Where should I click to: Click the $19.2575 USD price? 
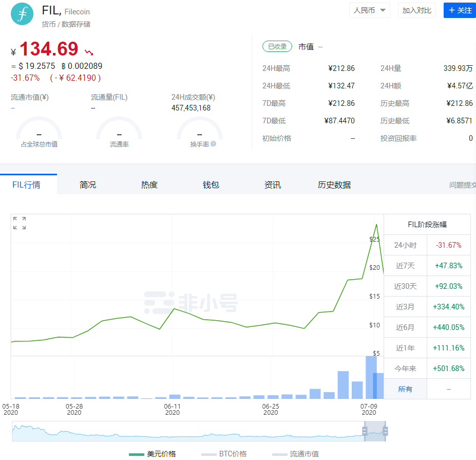[x=37, y=66]
